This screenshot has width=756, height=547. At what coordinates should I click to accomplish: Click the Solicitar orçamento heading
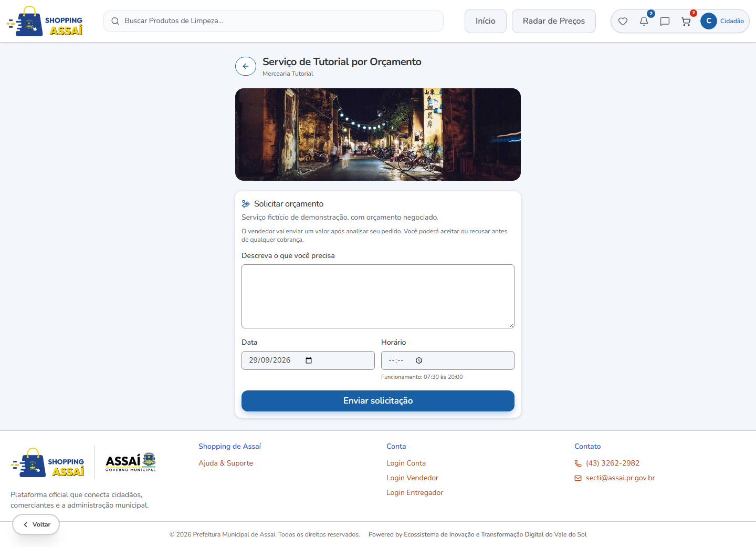coord(289,204)
